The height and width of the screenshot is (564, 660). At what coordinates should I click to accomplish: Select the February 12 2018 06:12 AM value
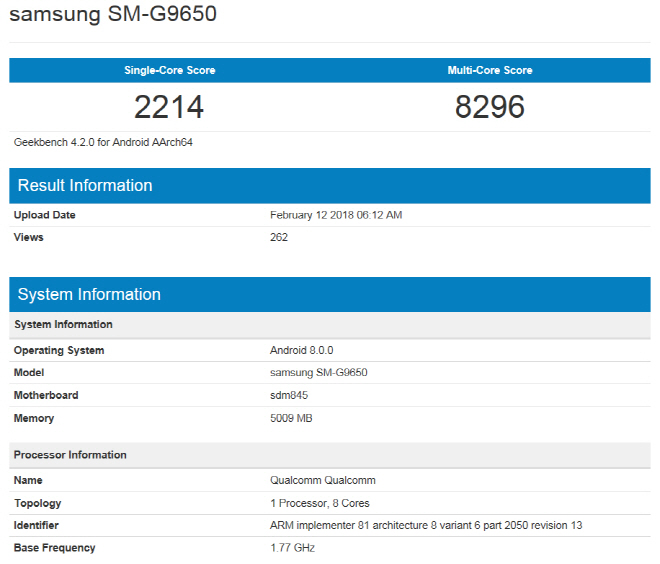pos(336,215)
